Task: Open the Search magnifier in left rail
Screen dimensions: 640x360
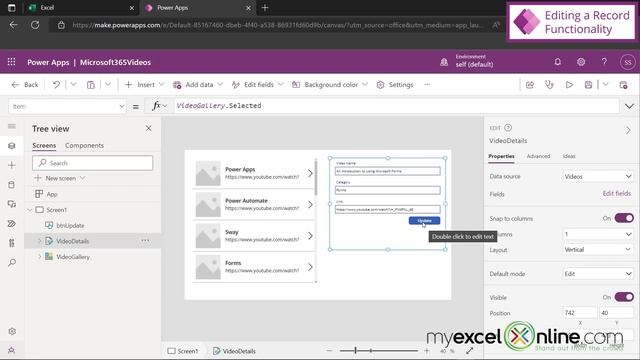Action: pyautogui.click(x=12, y=262)
